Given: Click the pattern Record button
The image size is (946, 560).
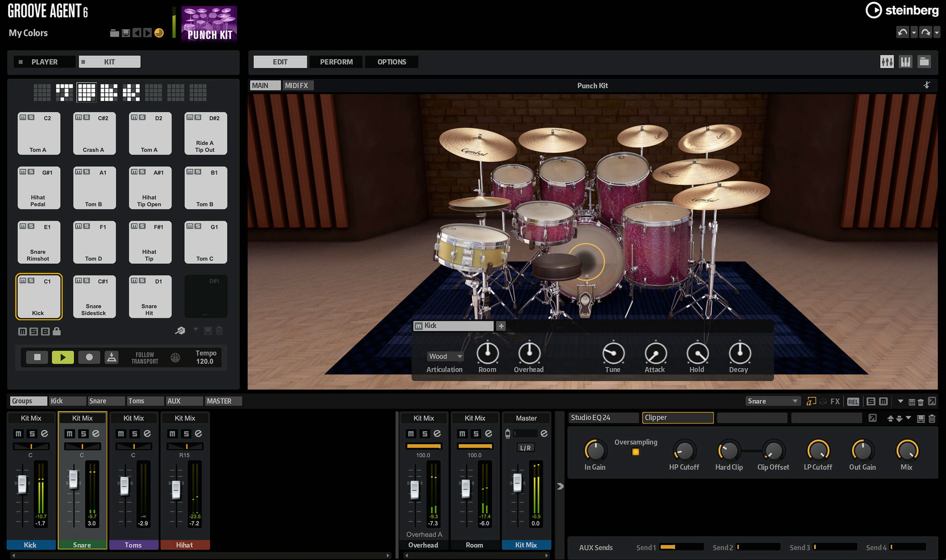Looking at the screenshot, I should pos(89,357).
